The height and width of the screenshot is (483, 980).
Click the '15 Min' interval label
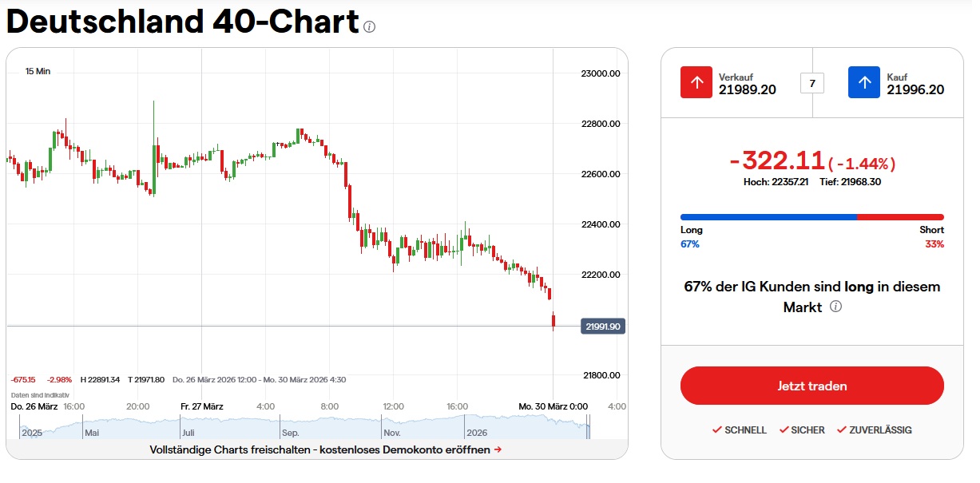[x=38, y=71]
